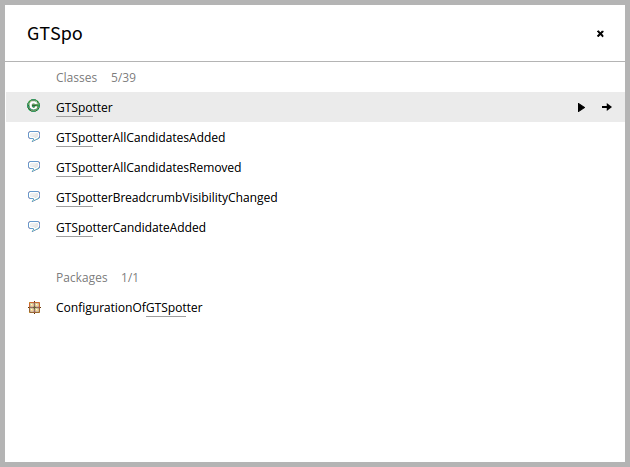This screenshot has width=630, height=467.
Task: Pick the GTSpotterCandidateAdded class
Action: (131, 228)
